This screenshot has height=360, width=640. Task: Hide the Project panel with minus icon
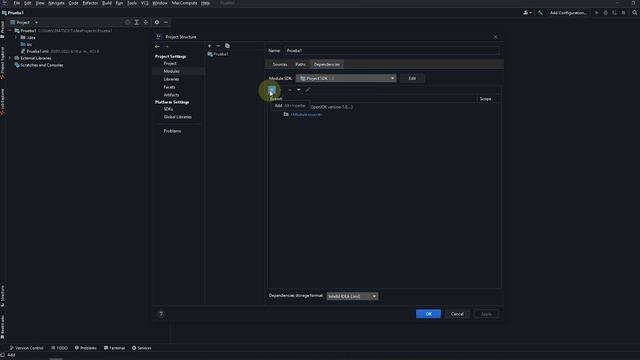166,22
